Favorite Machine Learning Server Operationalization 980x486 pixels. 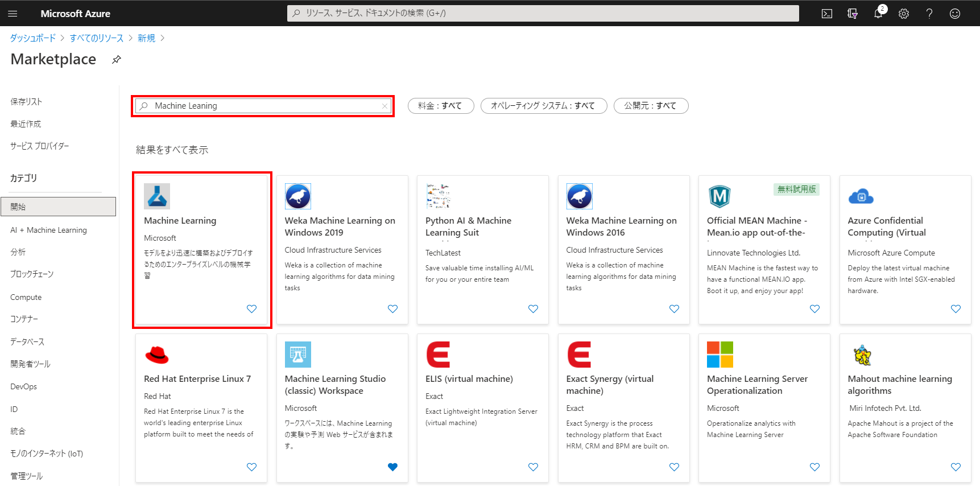(814, 467)
